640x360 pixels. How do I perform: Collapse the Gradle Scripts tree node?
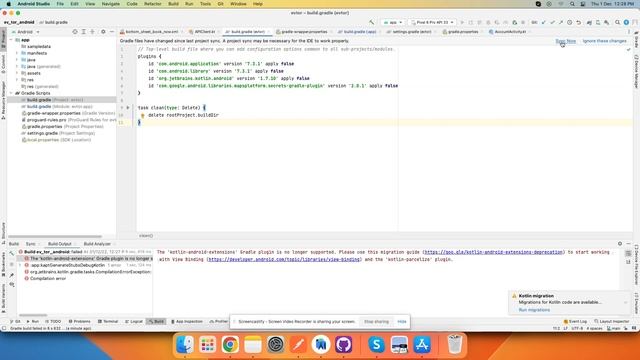pos(11,93)
